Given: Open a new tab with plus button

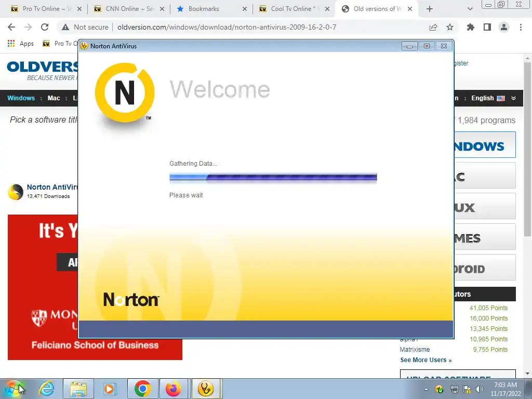Looking at the screenshot, I should pos(430,9).
